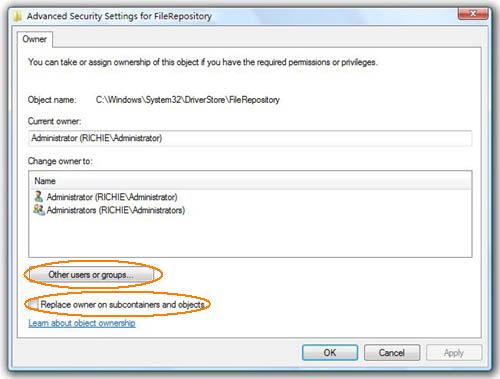Click the dialog title bar text
This screenshot has width=500, height=379.
(119, 16)
